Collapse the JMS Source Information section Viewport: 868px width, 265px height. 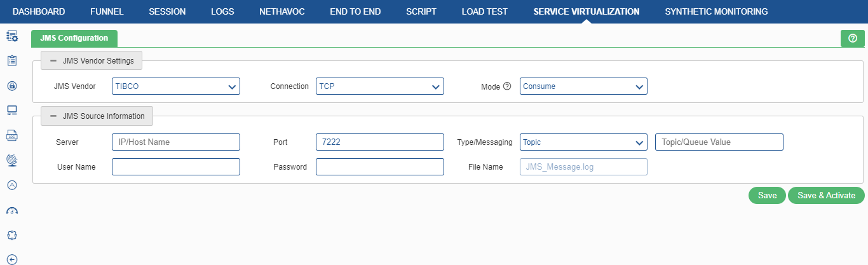[x=97, y=116]
